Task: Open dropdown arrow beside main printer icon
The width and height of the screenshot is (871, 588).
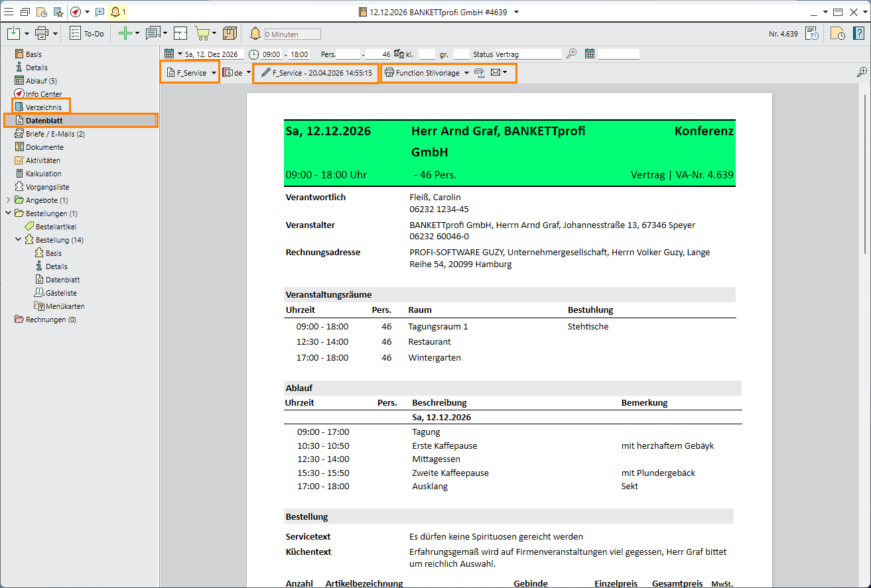Action: click(55, 33)
